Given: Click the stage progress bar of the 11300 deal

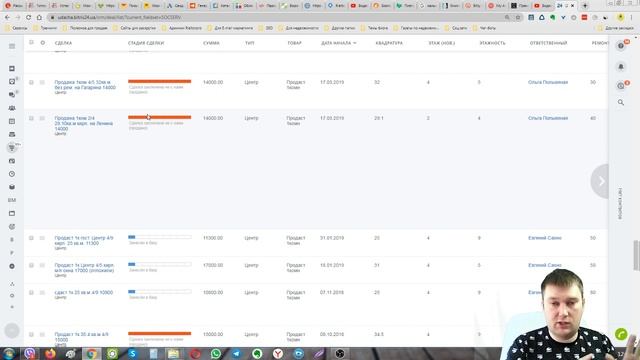Looking at the screenshot, I should pyautogui.click(x=160, y=237).
